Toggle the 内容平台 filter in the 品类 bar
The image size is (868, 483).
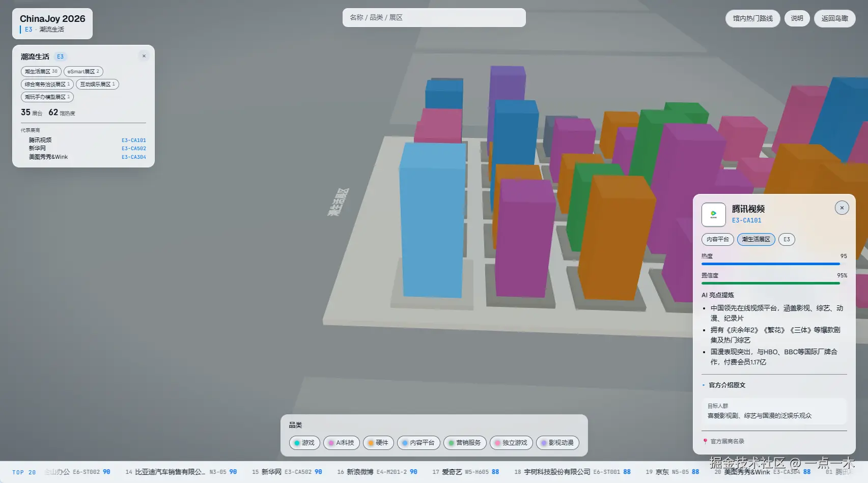tap(418, 443)
